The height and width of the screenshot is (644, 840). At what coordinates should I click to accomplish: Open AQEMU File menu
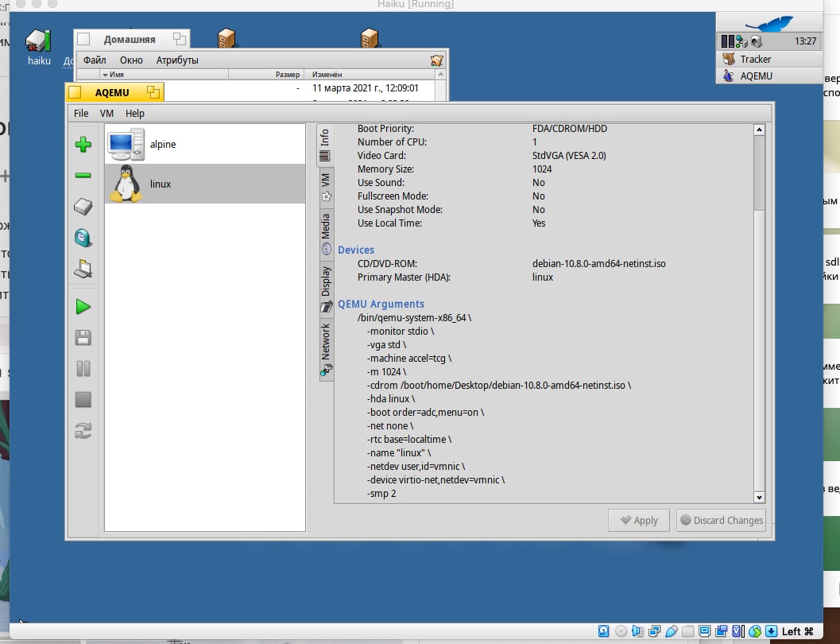81,113
